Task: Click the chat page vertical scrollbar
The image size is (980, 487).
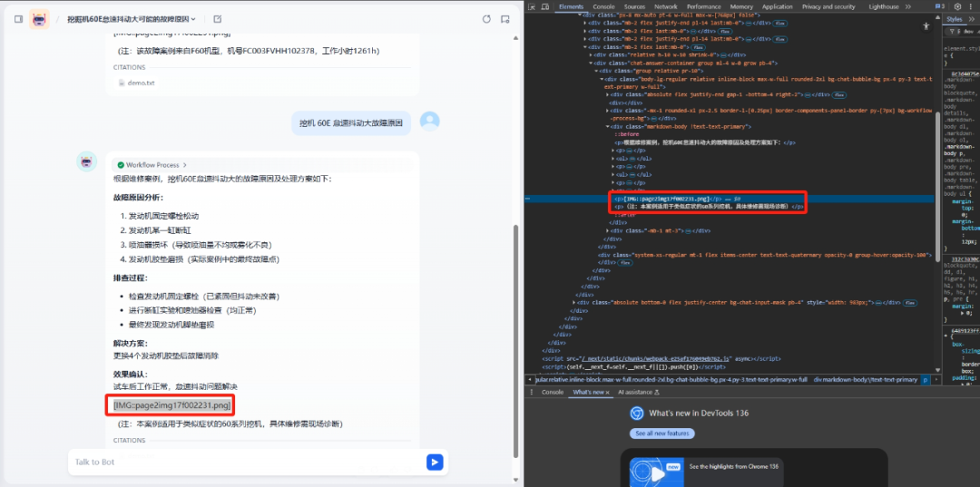Action: pyautogui.click(x=515, y=340)
